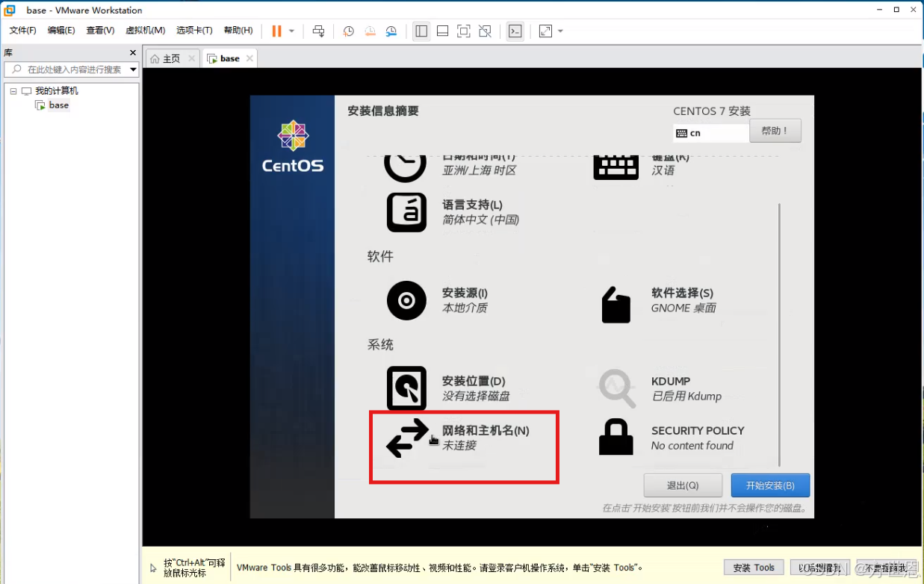The width and height of the screenshot is (924, 584).
Task: Revert to snapshot using the orange clock icon
Action: 370,31
